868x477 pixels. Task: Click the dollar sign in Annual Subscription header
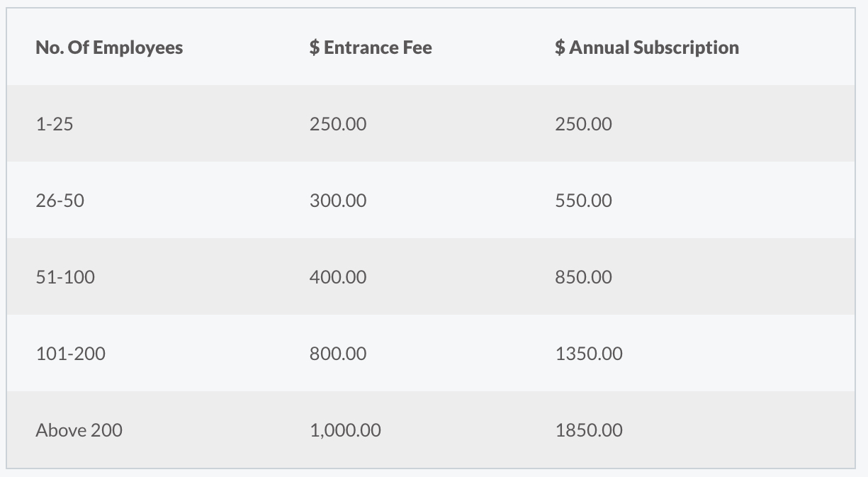point(560,47)
